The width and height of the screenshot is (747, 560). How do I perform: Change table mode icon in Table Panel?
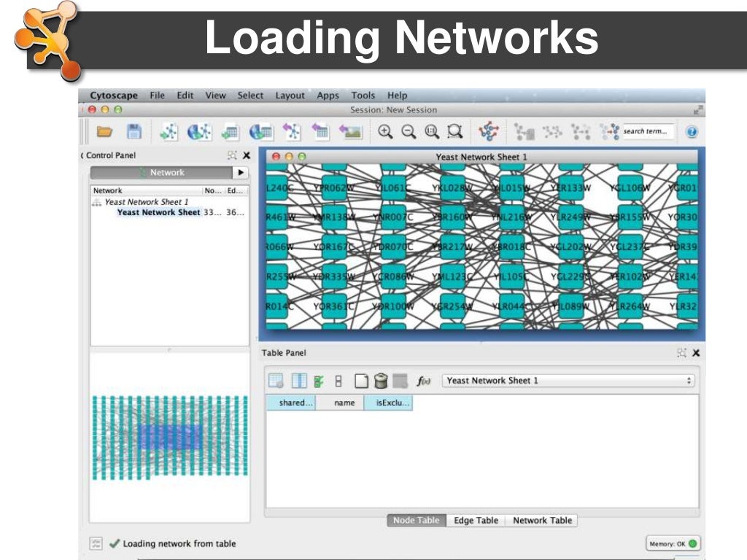(x=276, y=381)
